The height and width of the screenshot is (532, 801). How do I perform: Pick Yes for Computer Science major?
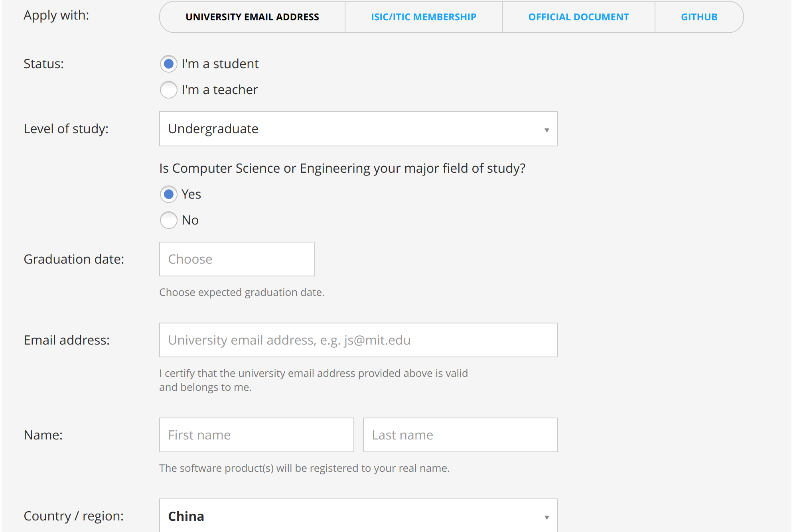169,194
